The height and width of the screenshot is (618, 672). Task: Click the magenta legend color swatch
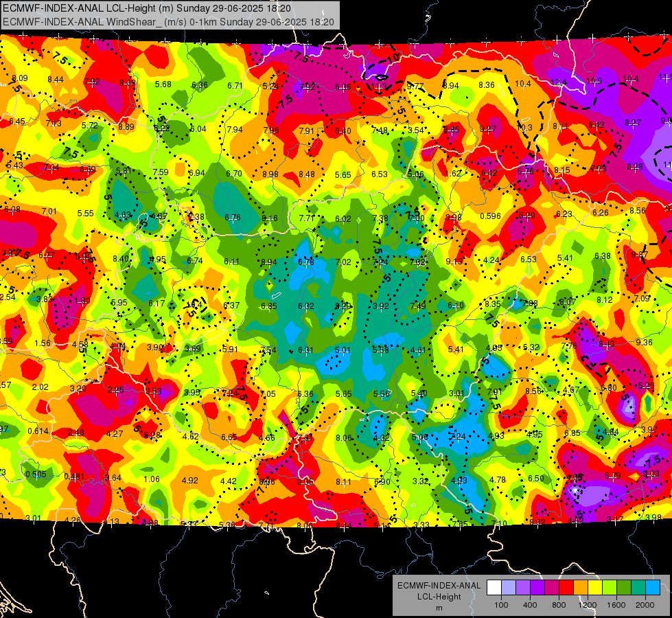[x=552, y=588]
